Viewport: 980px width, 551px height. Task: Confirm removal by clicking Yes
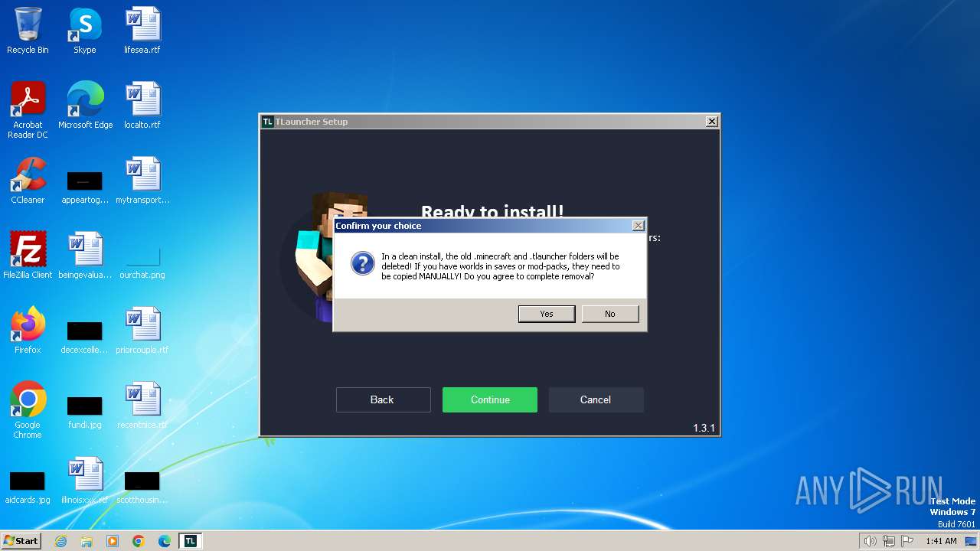[547, 314]
